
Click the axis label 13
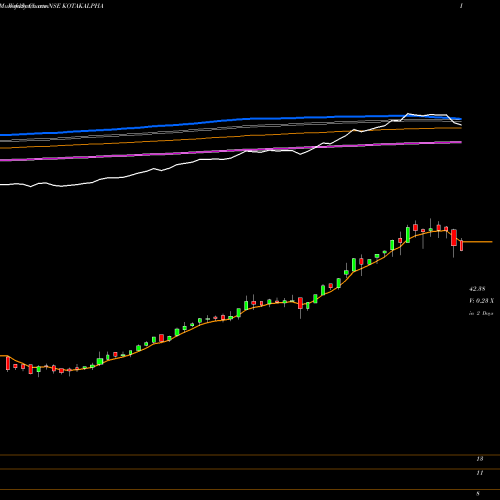[x=480, y=459]
